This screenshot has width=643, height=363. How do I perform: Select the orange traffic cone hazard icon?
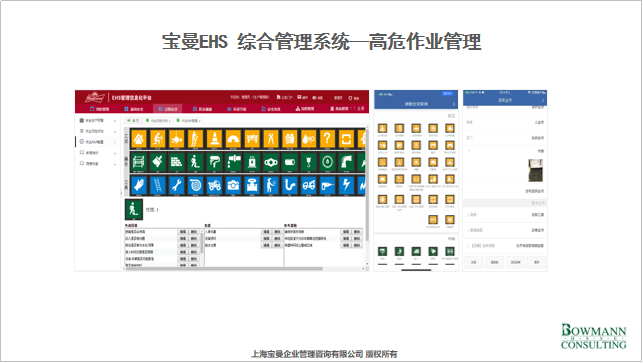point(214,139)
